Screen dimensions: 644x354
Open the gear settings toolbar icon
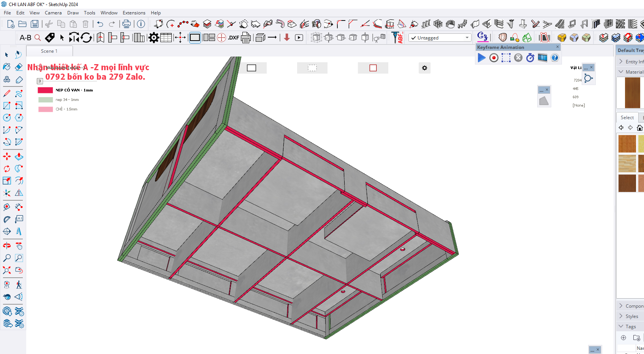153,38
